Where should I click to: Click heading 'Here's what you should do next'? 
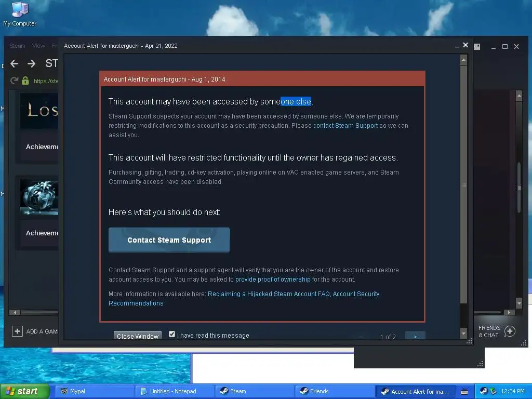(x=164, y=212)
